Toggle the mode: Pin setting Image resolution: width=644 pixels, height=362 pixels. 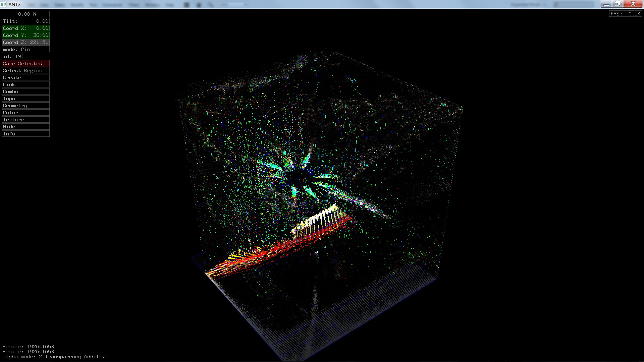coord(25,49)
